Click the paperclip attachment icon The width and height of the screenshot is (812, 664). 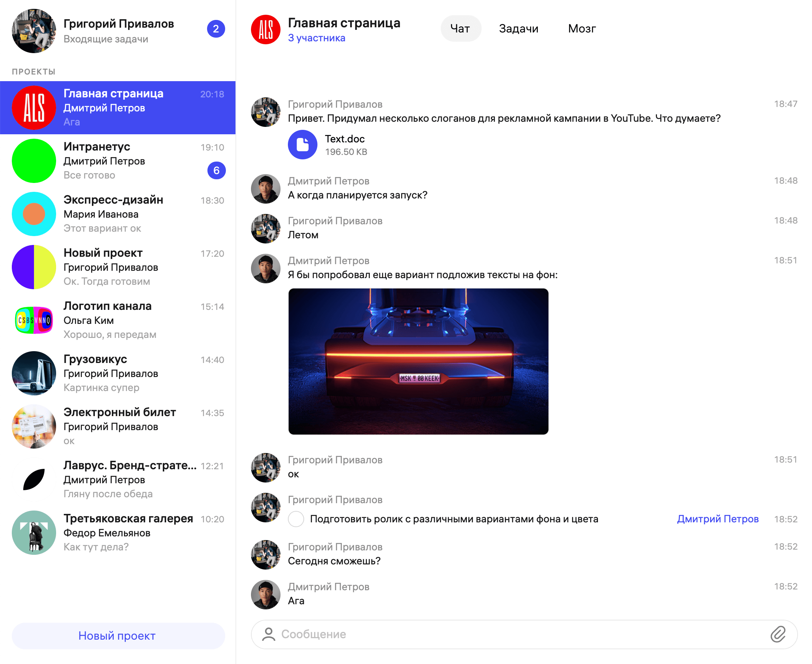tap(778, 634)
